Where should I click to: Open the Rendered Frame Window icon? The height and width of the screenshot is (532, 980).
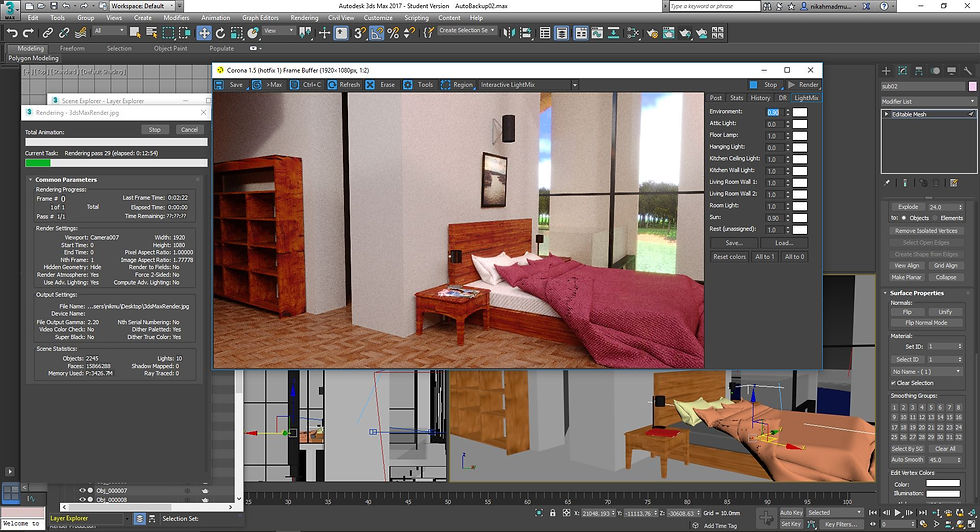pyautogui.click(x=668, y=33)
